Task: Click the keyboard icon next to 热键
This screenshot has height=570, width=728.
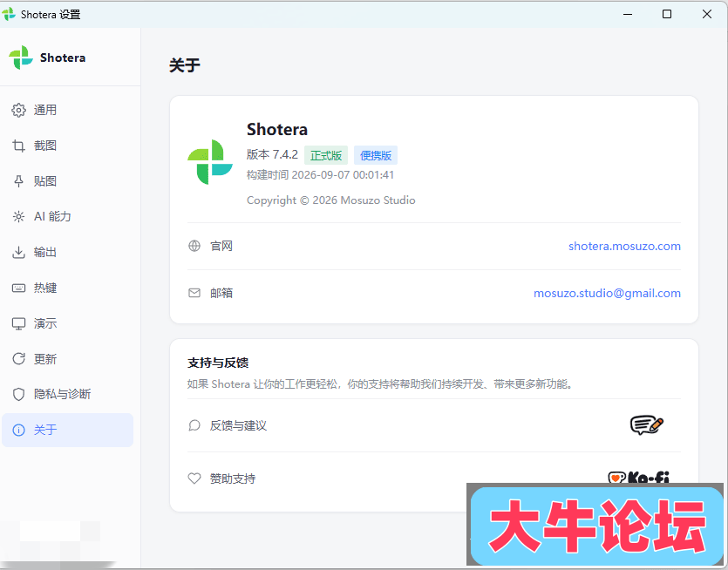Action: point(18,288)
